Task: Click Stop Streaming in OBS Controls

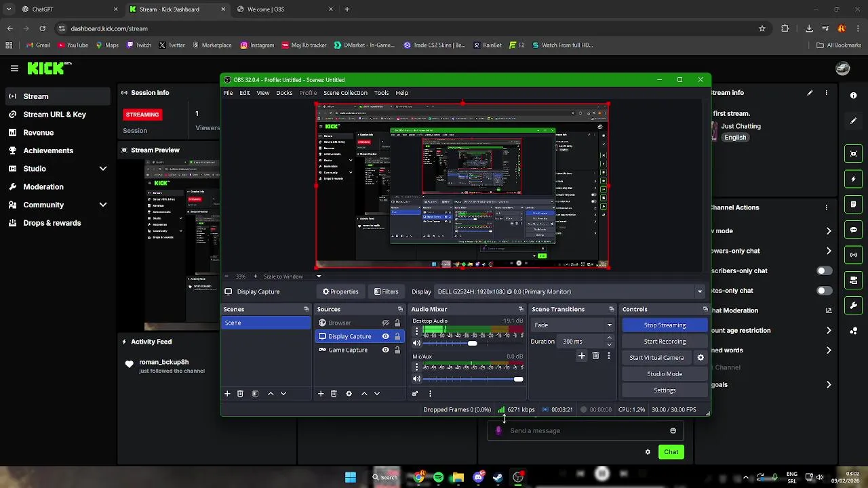Action: pyautogui.click(x=665, y=325)
